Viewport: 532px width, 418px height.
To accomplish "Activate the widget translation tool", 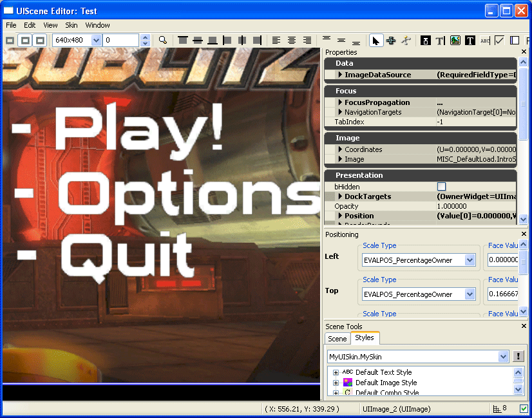I will pyautogui.click(x=392, y=40).
